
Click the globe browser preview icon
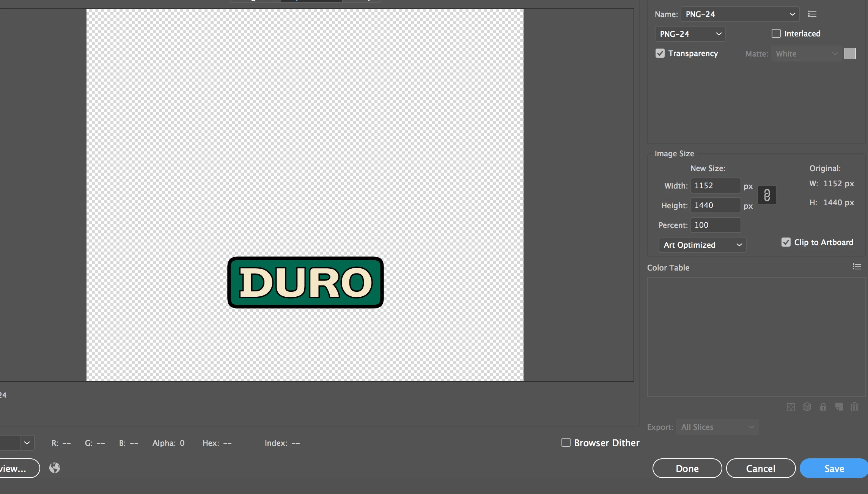click(55, 468)
